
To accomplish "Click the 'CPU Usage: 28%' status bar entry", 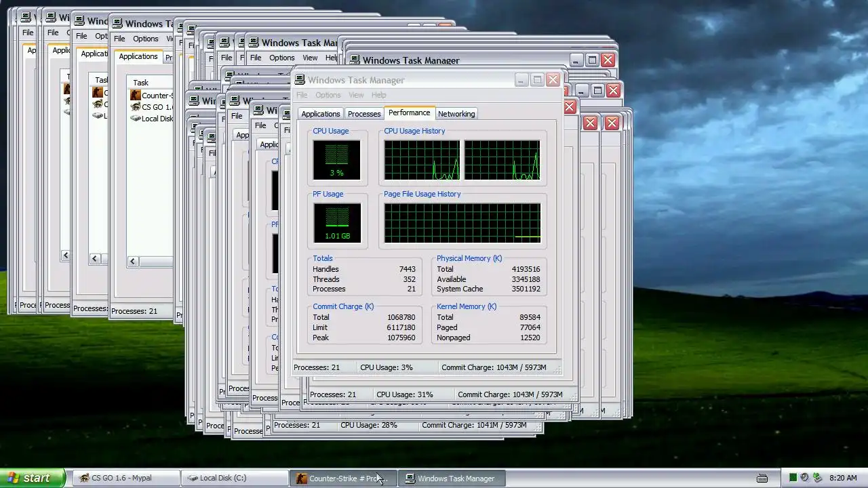I will [x=369, y=425].
